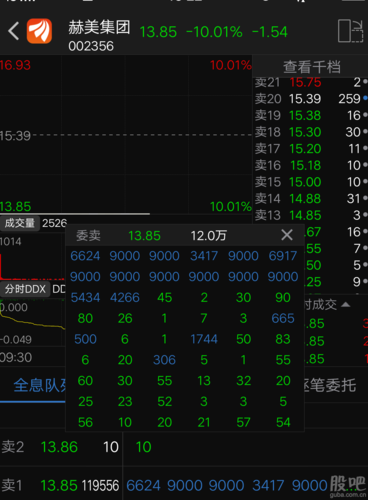368x500 pixels.
Task: Collapse the 分时成交 panel arrow
Action: point(346,304)
